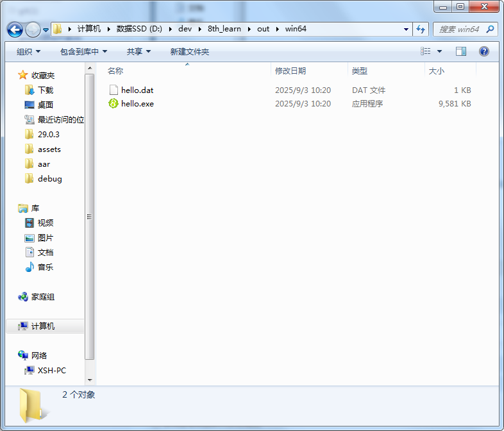Open the 29.0.3 folder in favorites
Screen dimensions: 504x431
[x=49, y=134]
